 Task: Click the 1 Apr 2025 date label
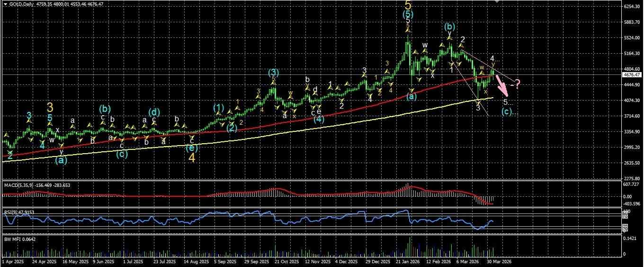pyautogui.click(x=12, y=261)
